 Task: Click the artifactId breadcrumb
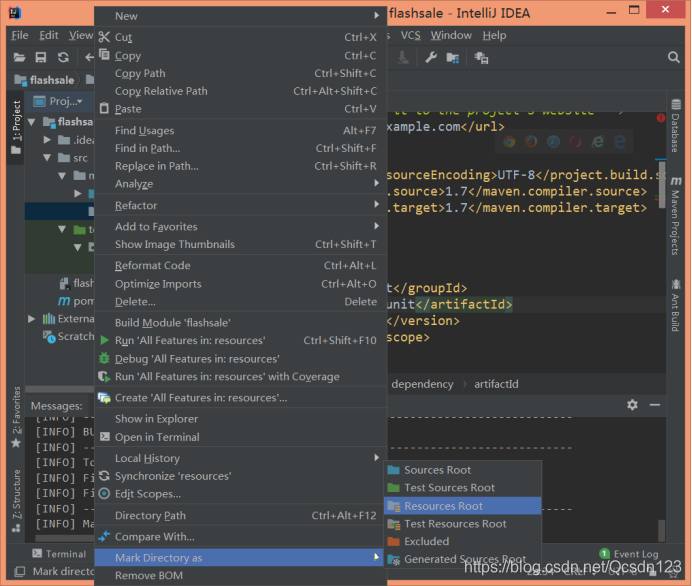[x=496, y=384]
